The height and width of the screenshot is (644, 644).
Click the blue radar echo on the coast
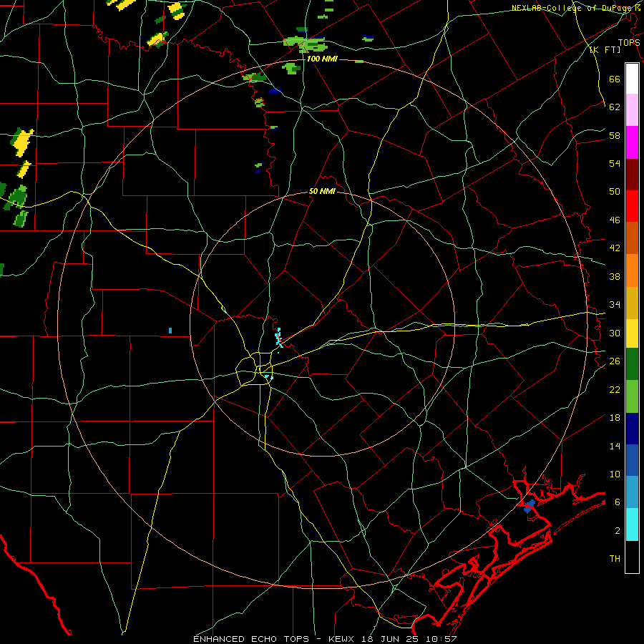(530, 507)
